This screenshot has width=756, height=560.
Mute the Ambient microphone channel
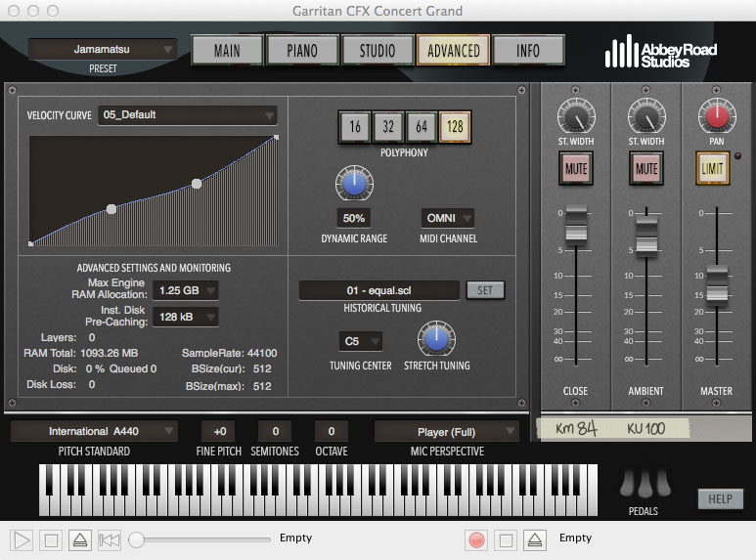(646, 168)
